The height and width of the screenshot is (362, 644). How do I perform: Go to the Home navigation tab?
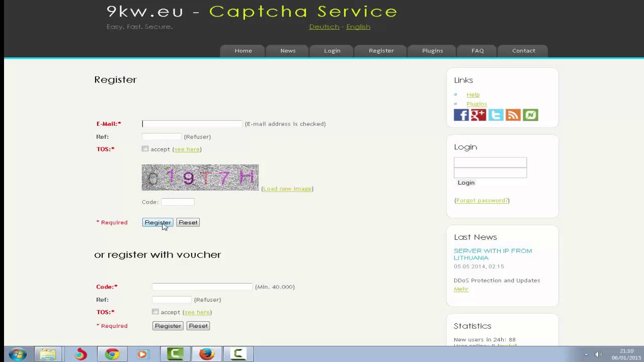tap(243, 50)
